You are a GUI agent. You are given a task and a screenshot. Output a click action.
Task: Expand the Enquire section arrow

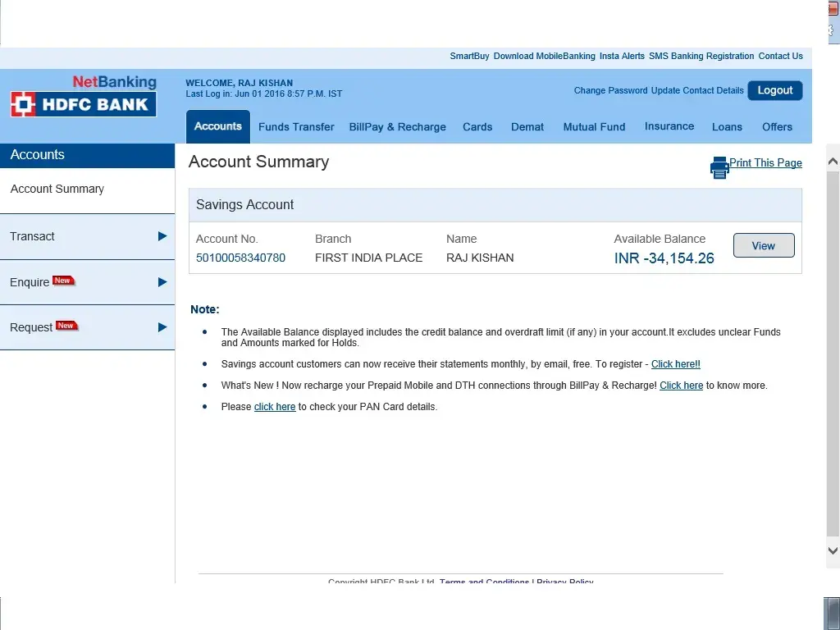[162, 282]
